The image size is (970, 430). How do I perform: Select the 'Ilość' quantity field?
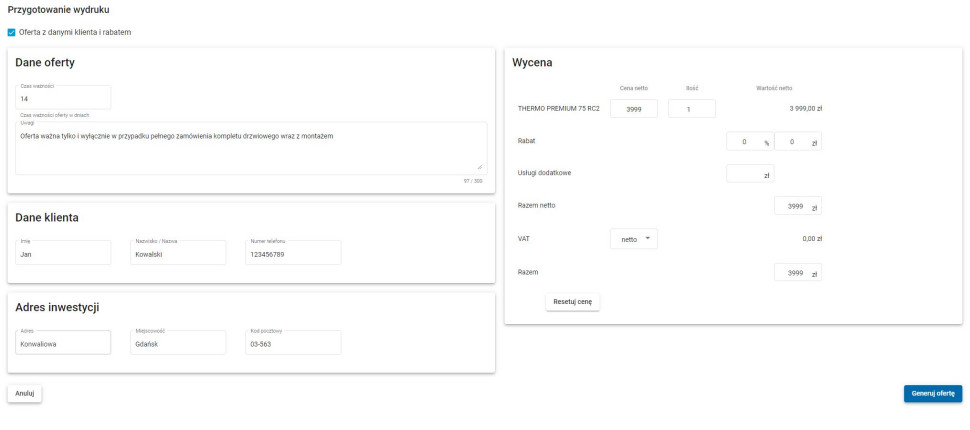(x=692, y=109)
